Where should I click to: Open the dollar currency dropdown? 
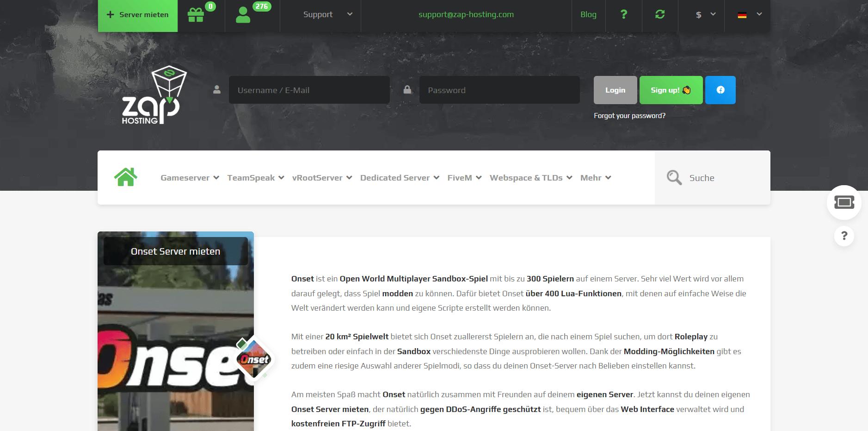point(706,15)
